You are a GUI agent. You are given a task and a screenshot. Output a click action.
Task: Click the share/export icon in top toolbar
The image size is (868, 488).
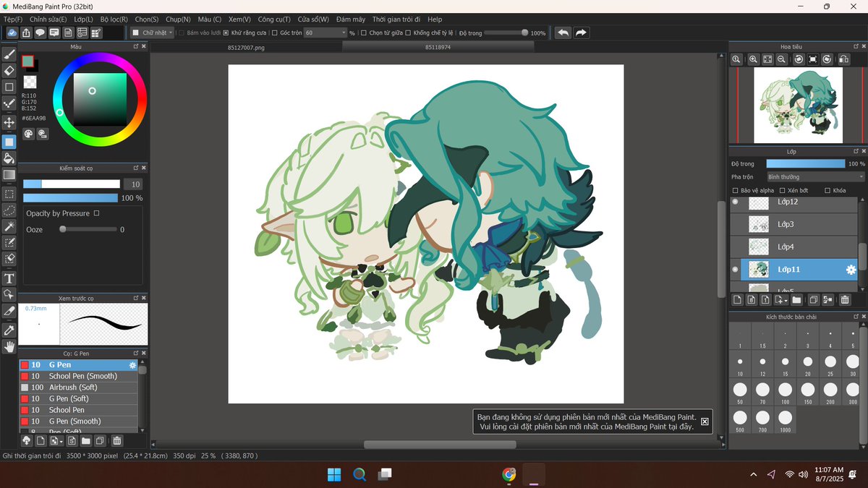click(27, 33)
